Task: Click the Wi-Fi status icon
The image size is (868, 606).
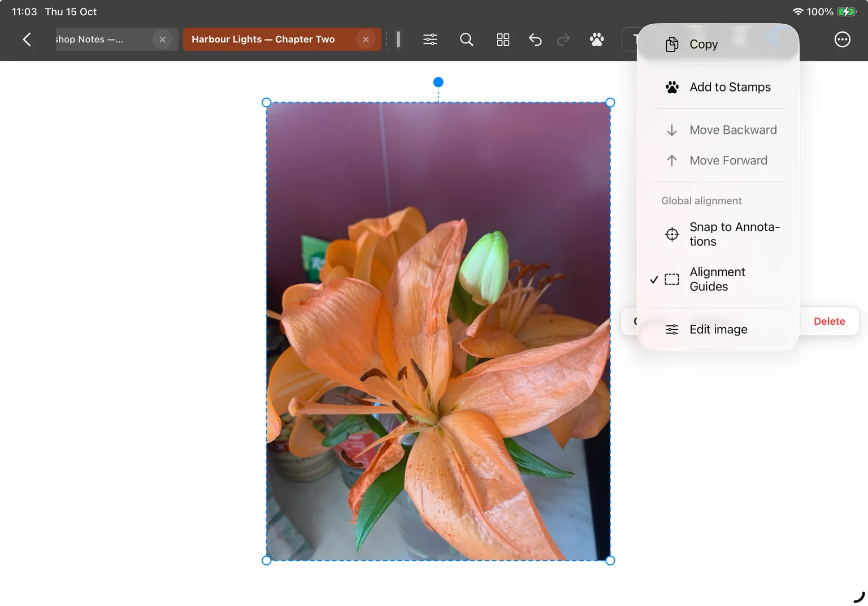Action: pos(798,12)
